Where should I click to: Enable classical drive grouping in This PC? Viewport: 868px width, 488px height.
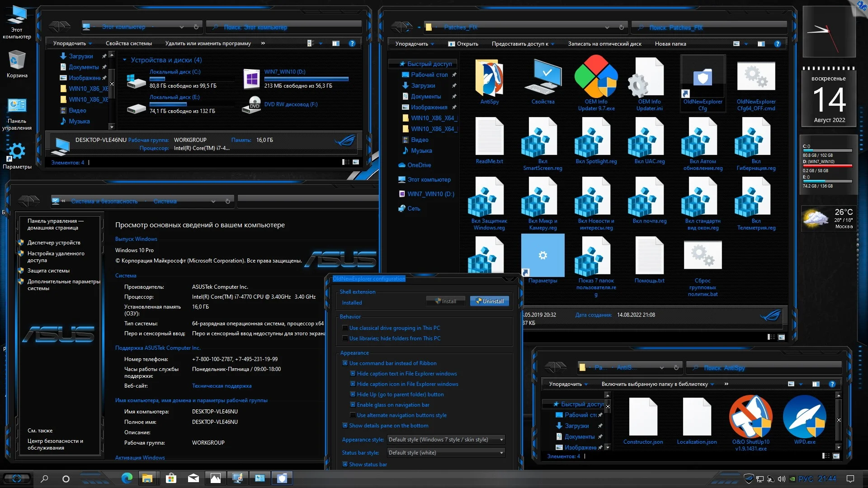point(345,328)
